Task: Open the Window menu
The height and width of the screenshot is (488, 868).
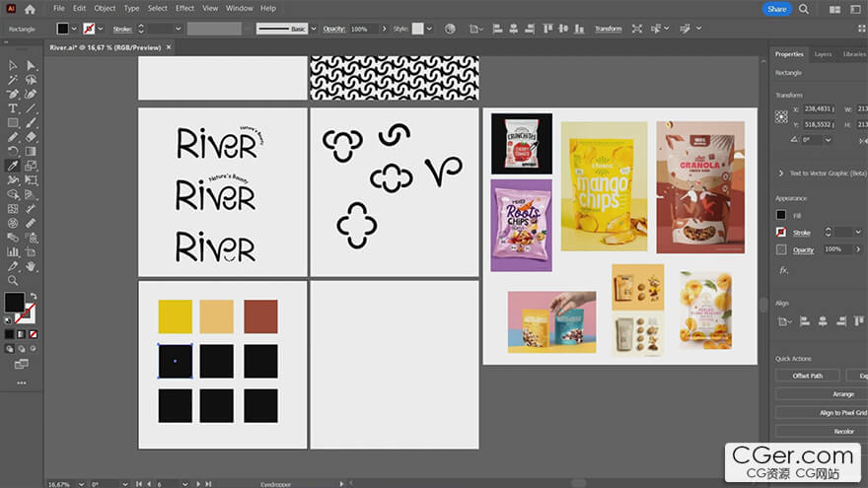Action: click(239, 8)
